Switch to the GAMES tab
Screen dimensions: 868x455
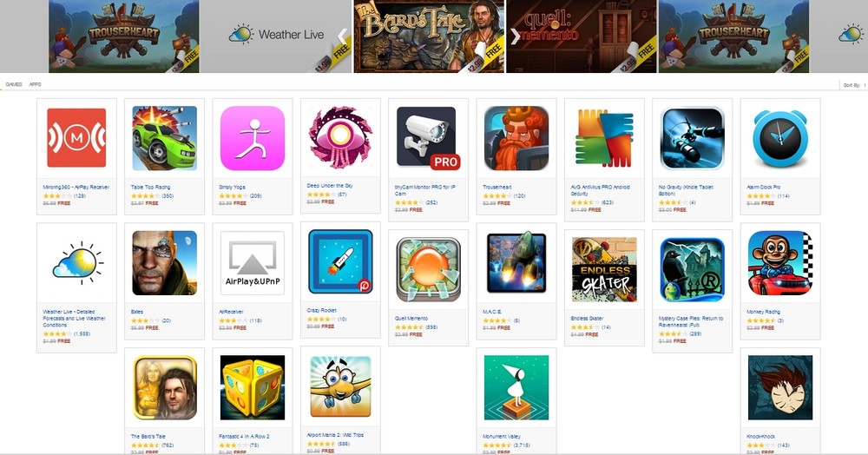click(13, 85)
